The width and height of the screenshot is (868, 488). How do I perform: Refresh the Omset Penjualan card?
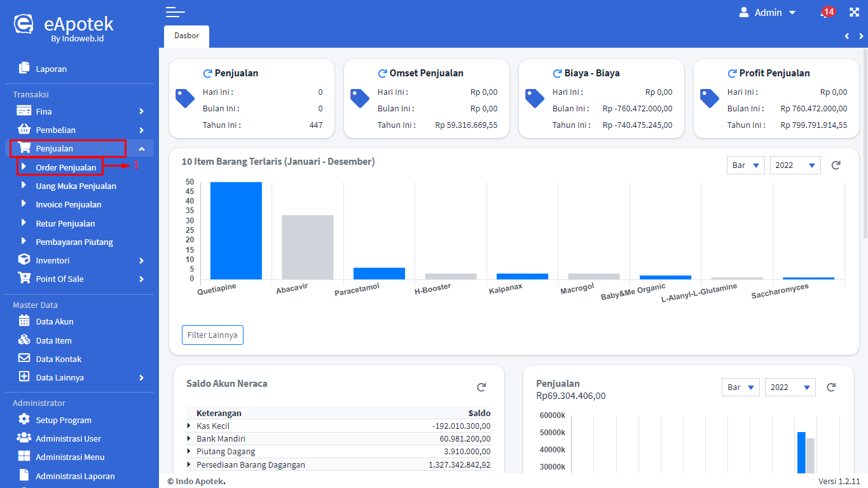[382, 73]
